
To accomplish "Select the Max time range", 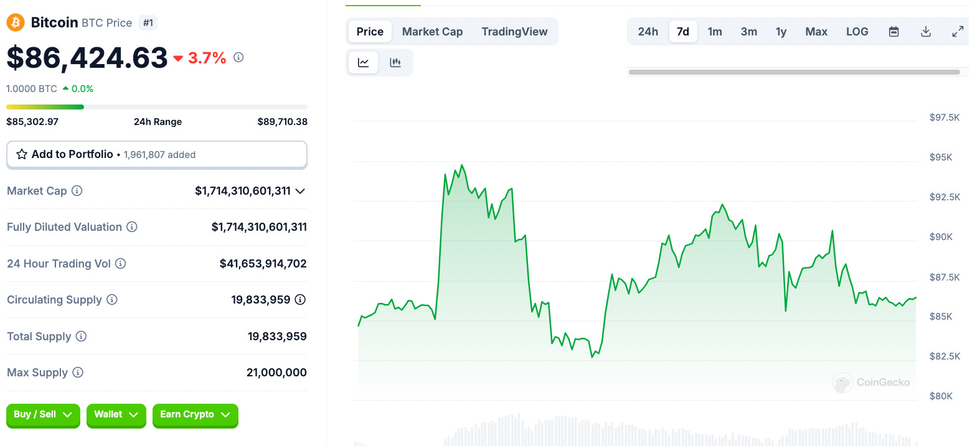I will (816, 32).
